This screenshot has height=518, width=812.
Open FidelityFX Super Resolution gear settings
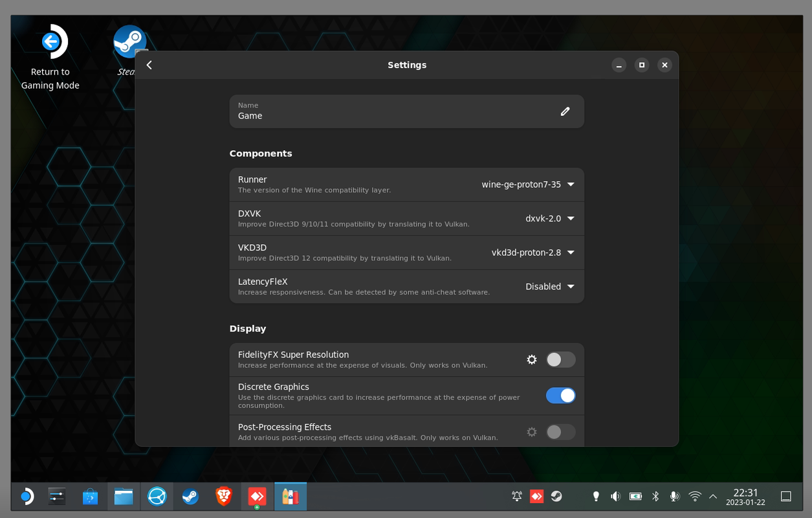click(x=532, y=359)
